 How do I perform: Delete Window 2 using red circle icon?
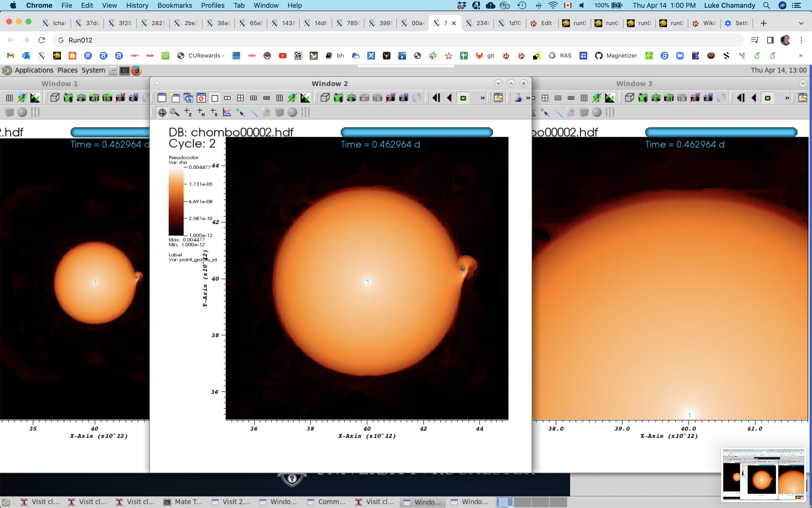click(x=201, y=98)
